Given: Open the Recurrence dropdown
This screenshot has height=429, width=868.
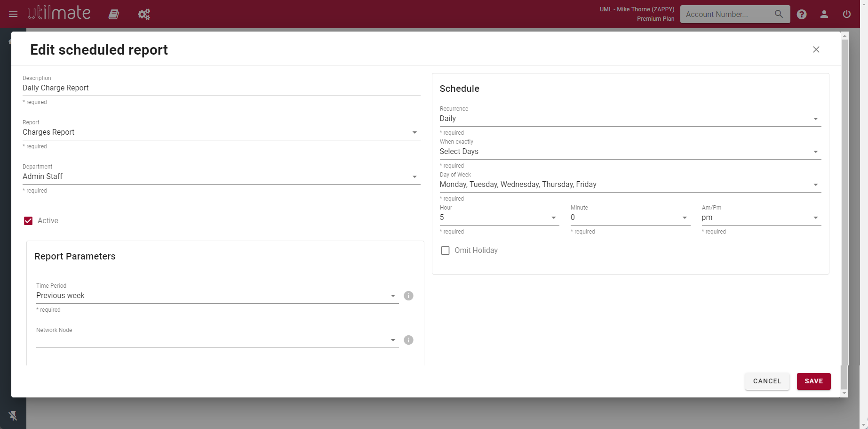Looking at the screenshot, I should point(630,119).
